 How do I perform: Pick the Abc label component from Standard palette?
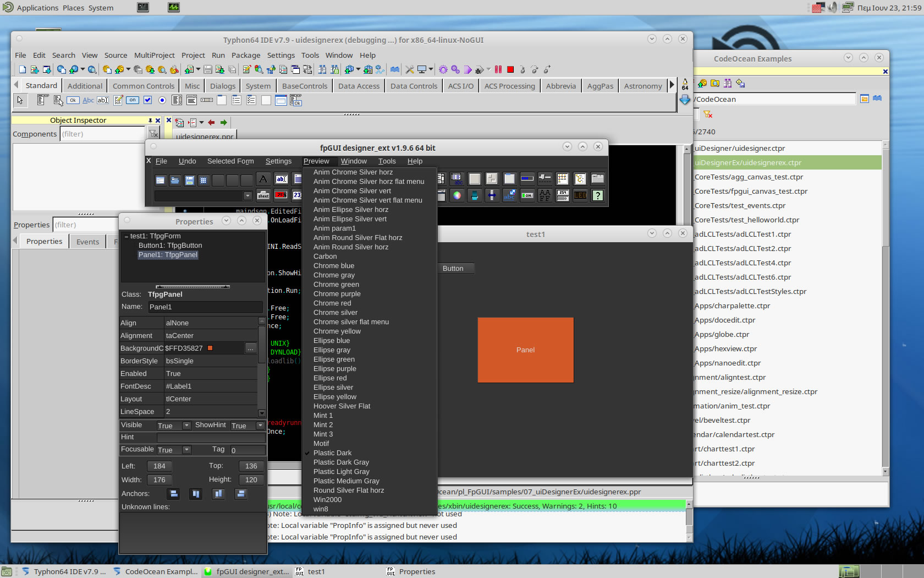point(88,100)
